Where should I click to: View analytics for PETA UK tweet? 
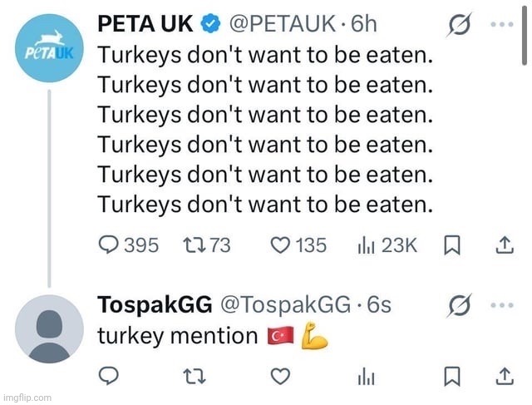click(364, 245)
